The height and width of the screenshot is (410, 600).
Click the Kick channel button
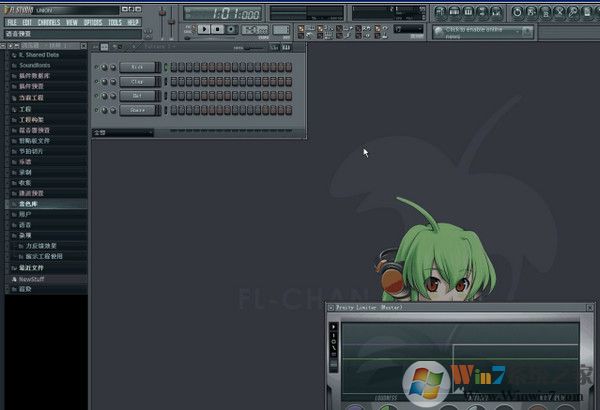pyautogui.click(x=137, y=67)
